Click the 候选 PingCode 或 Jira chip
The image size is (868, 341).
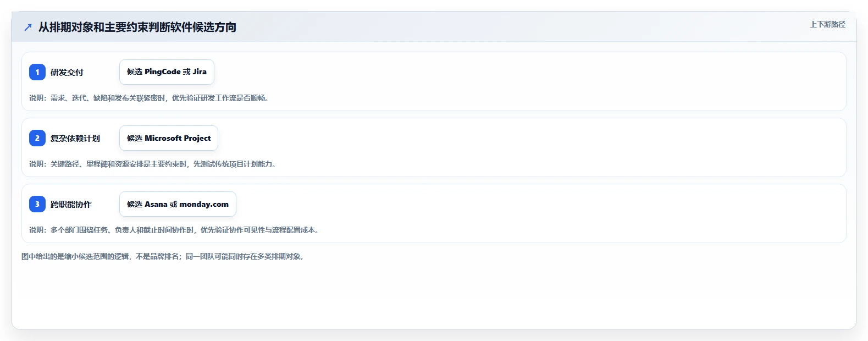point(167,72)
